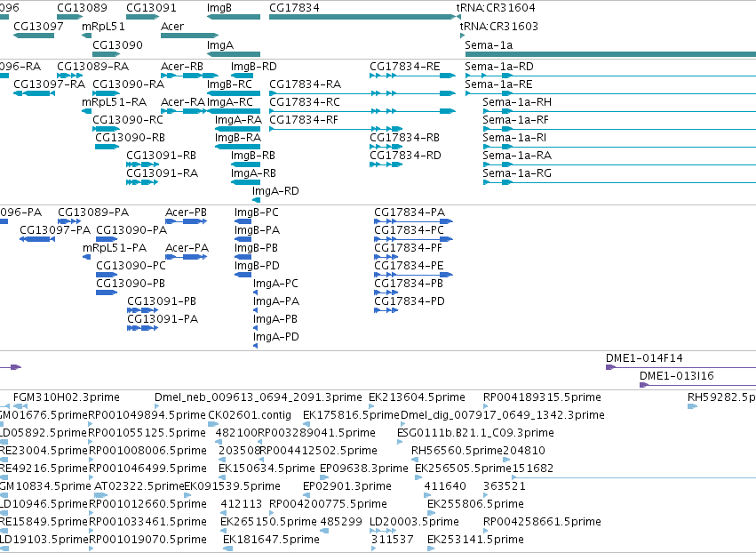Click the CG13089-PA protein label
The image size is (756, 553).
93,212
